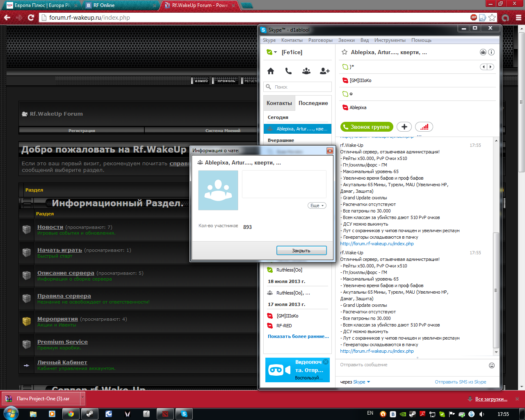Go back in the Chrome browser
Viewport: 525px width, 420px height.
pos(7,18)
